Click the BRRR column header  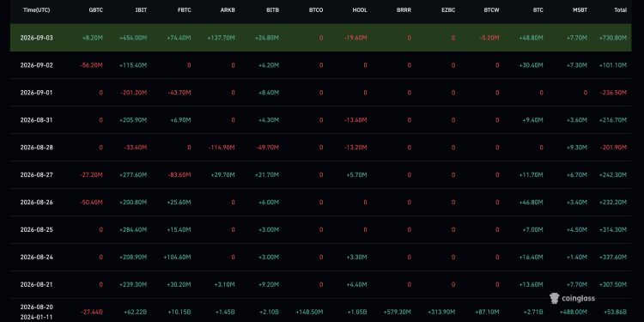pos(404,10)
